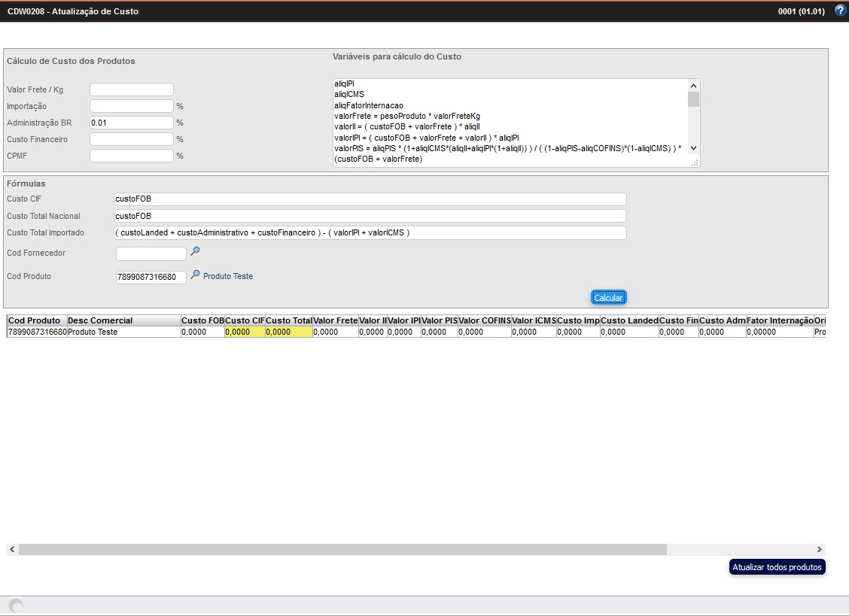
Task: Click the Valor Frete / Kg input field
Action: [131, 89]
